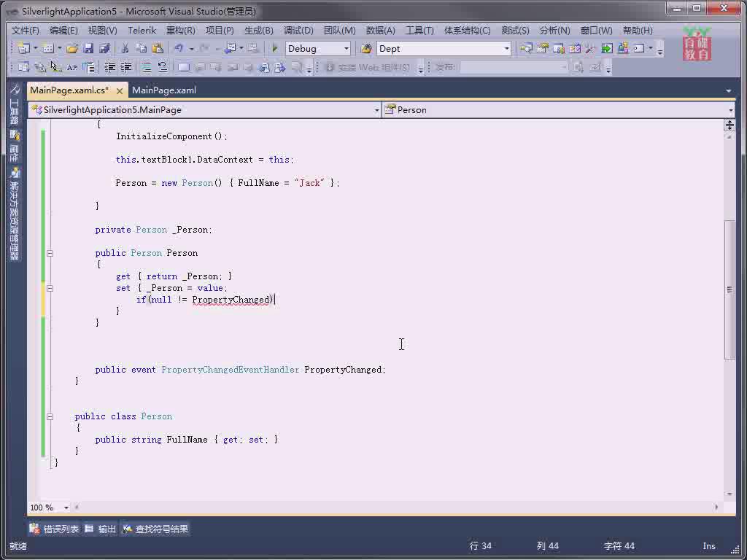Click the Paste clipboard icon

(x=158, y=48)
